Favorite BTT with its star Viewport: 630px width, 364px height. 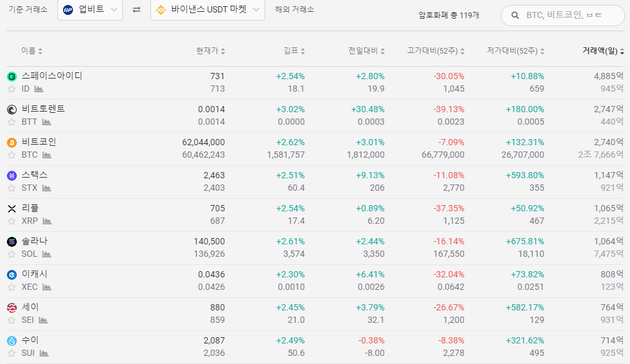(12, 122)
